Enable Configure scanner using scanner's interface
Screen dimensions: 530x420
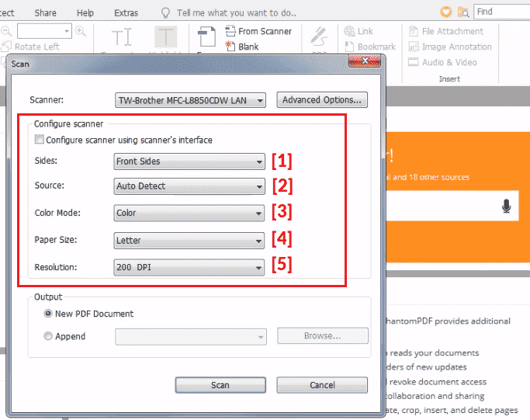click(x=40, y=139)
